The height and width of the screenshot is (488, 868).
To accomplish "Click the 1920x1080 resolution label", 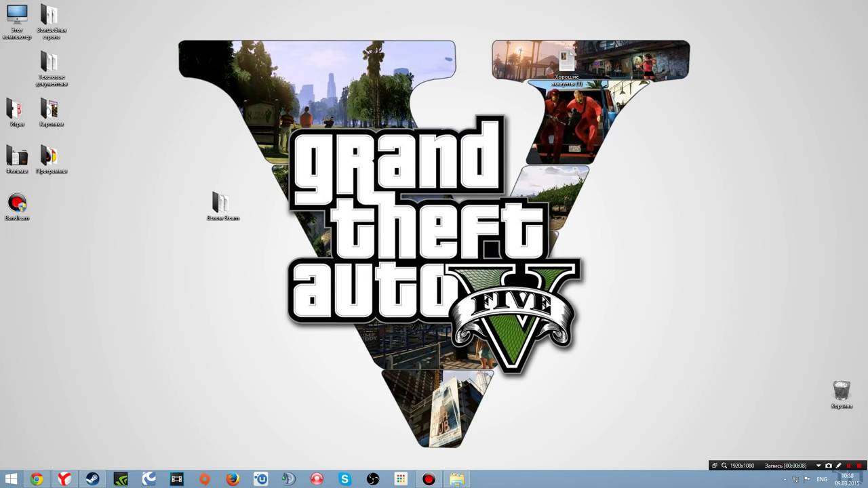I will pyautogui.click(x=742, y=466).
